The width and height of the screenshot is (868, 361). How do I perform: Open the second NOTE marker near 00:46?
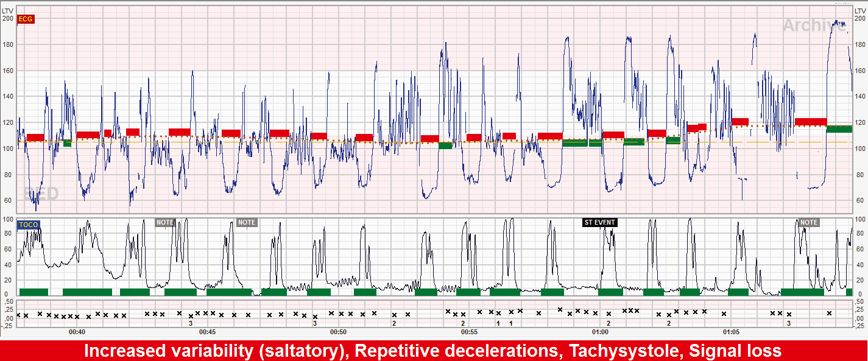246,222
